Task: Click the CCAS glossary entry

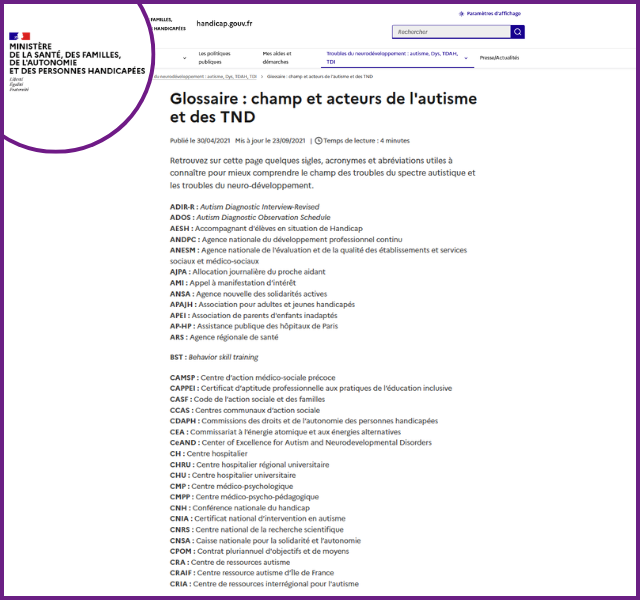Action: [245, 410]
